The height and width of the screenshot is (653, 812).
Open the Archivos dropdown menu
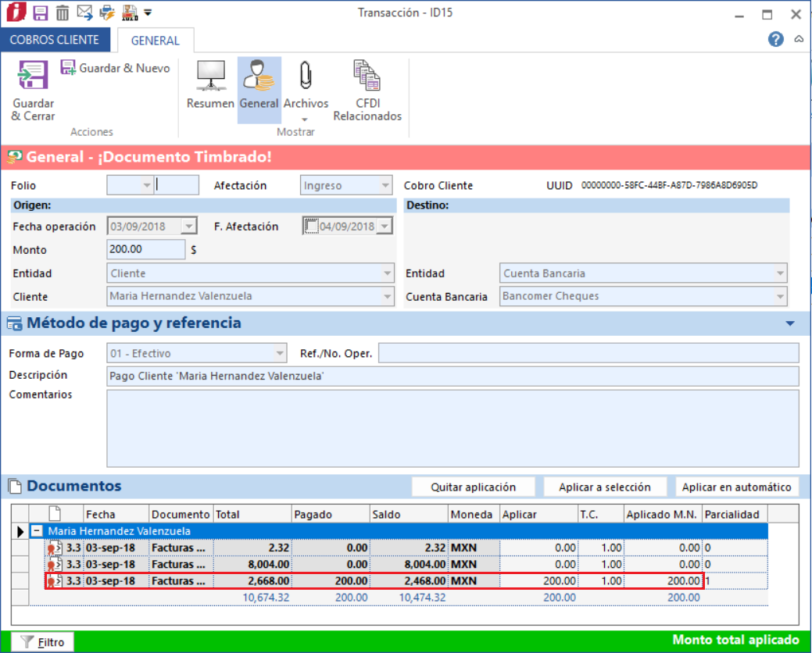click(306, 120)
